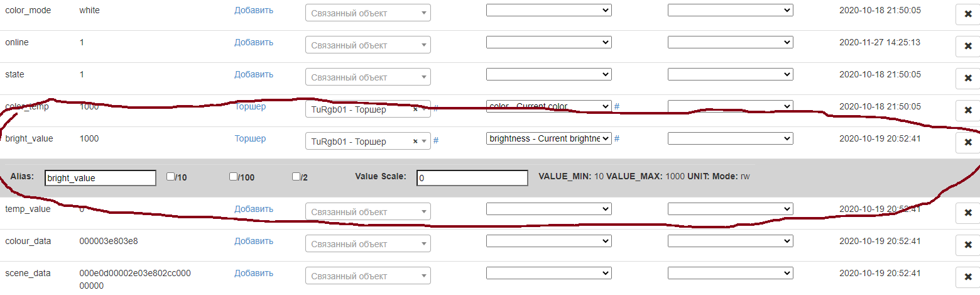980x295 pixels.
Task: Open Торшер link in bright_value row
Action: [x=250, y=138]
